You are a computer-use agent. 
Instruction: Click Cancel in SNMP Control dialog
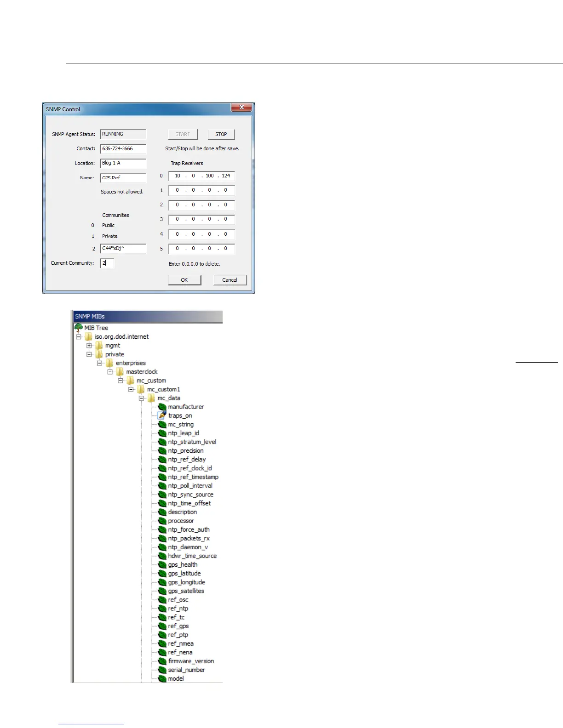230,280
